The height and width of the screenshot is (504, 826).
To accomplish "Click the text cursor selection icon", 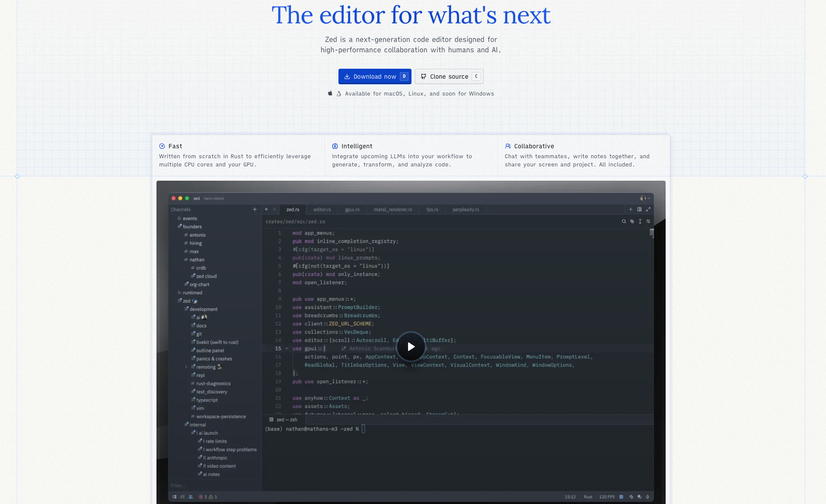I will tap(640, 221).
